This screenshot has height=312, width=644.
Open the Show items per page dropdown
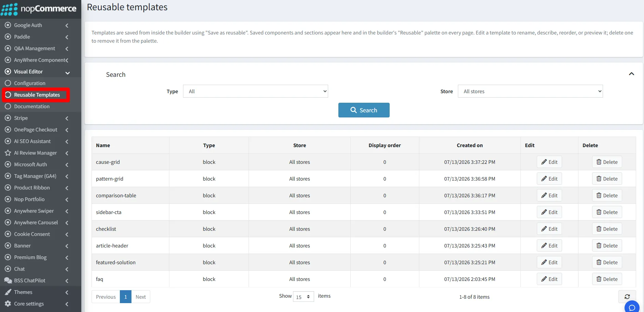303,297
